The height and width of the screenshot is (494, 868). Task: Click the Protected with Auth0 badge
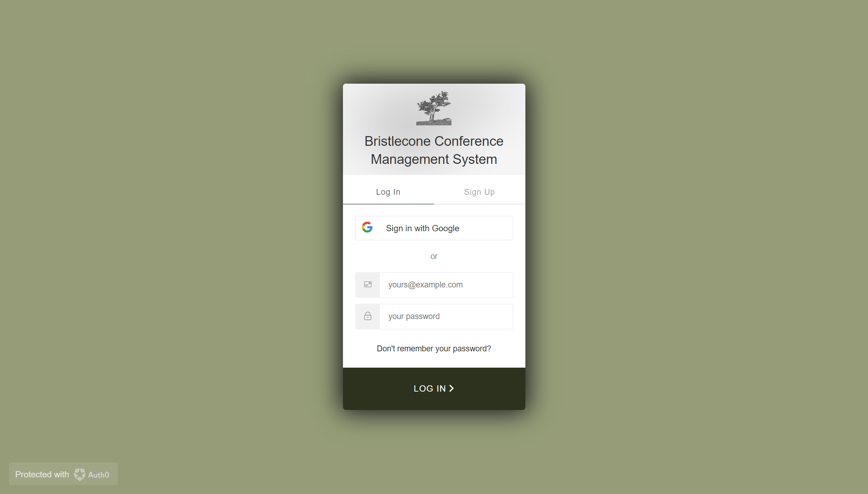click(x=62, y=474)
